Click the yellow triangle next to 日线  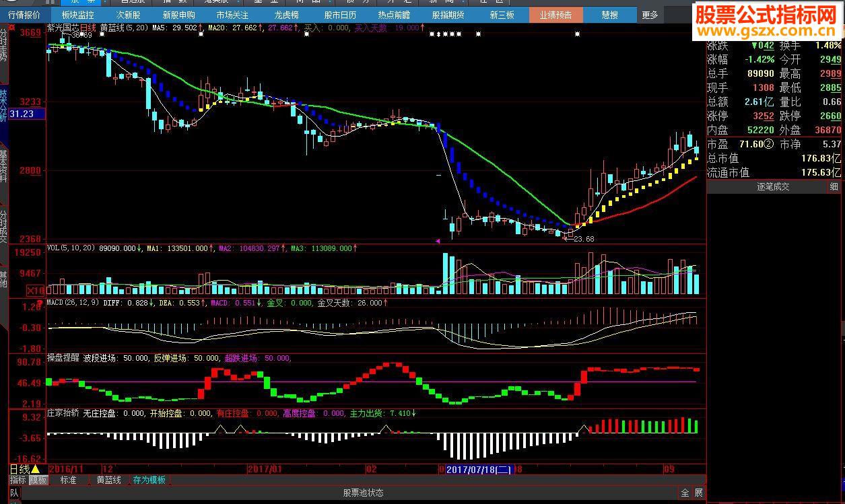pos(36,469)
